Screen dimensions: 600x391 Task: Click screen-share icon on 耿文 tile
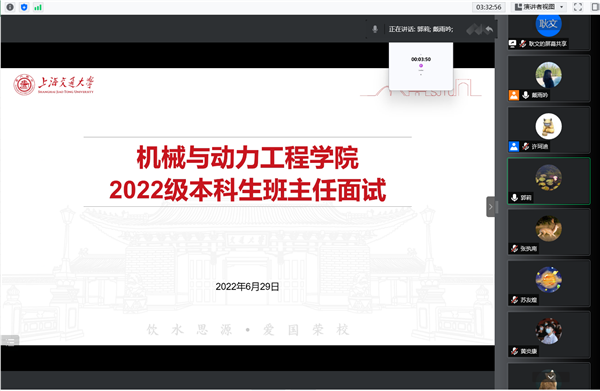513,44
